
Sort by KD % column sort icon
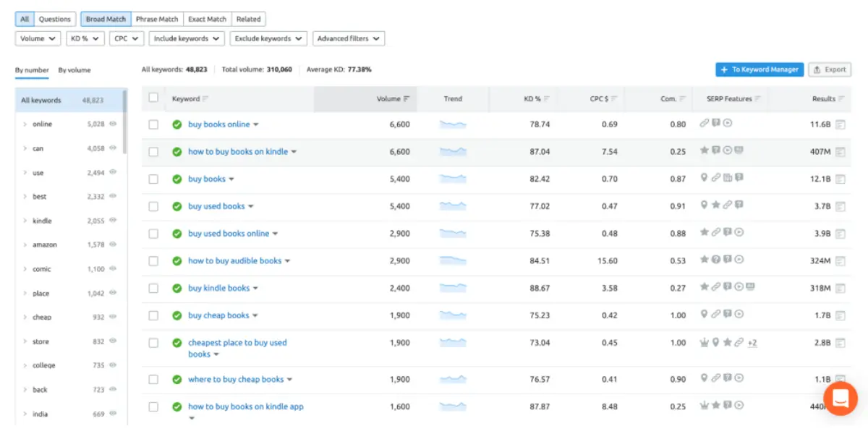pos(546,99)
